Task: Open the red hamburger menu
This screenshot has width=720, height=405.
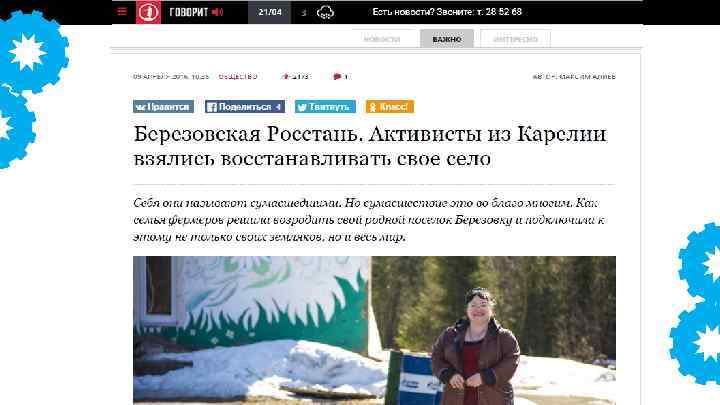Action: pyautogui.click(x=122, y=11)
